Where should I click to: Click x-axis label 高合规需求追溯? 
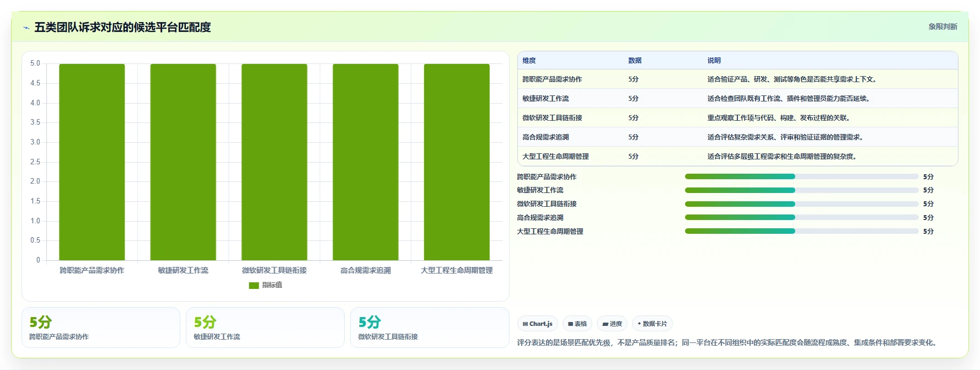[x=366, y=270]
